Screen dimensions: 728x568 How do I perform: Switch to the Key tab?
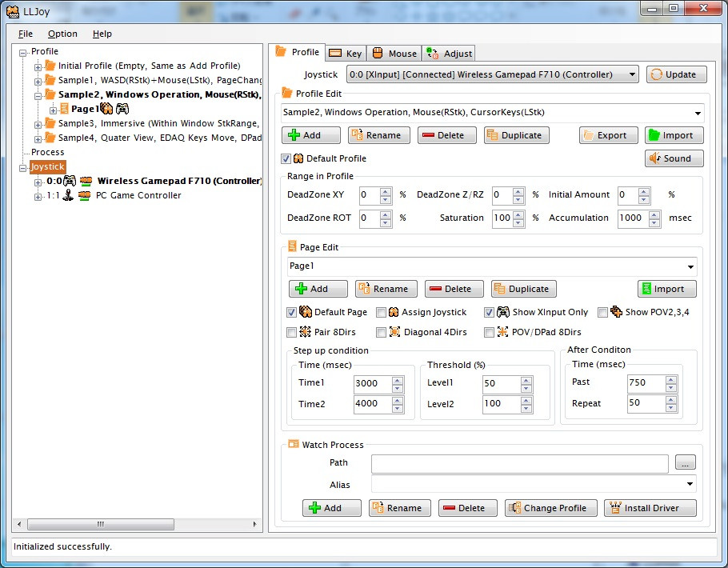(x=346, y=54)
